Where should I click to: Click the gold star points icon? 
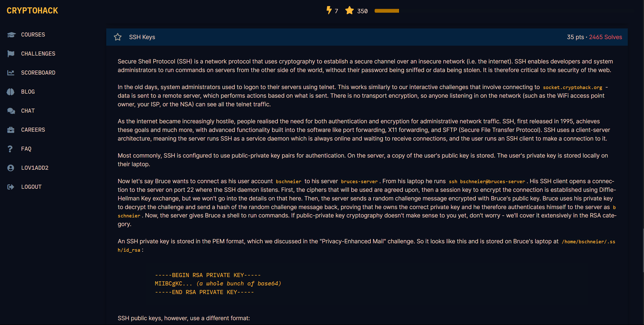coord(349,10)
